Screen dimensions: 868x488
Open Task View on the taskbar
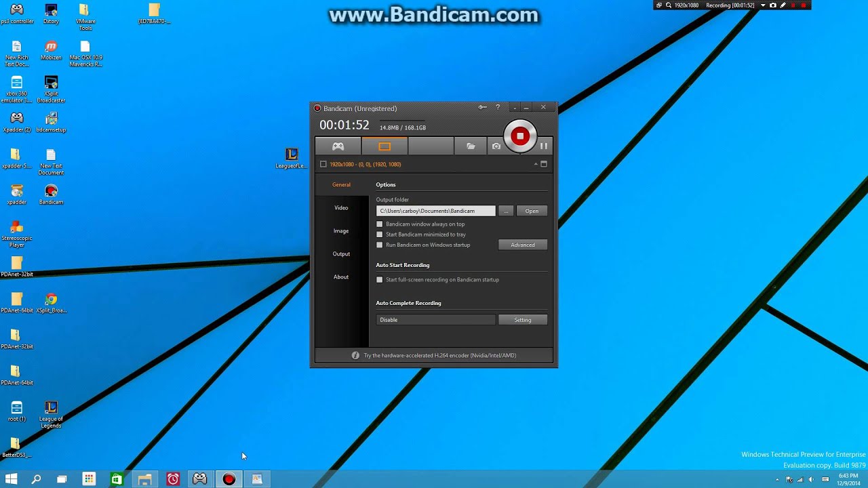(x=62, y=479)
